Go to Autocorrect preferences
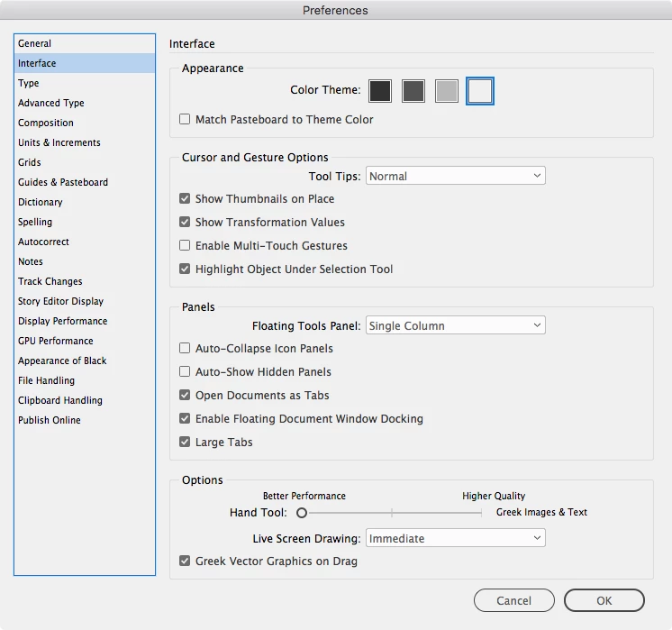672x630 pixels. click(x=85, y=242)
